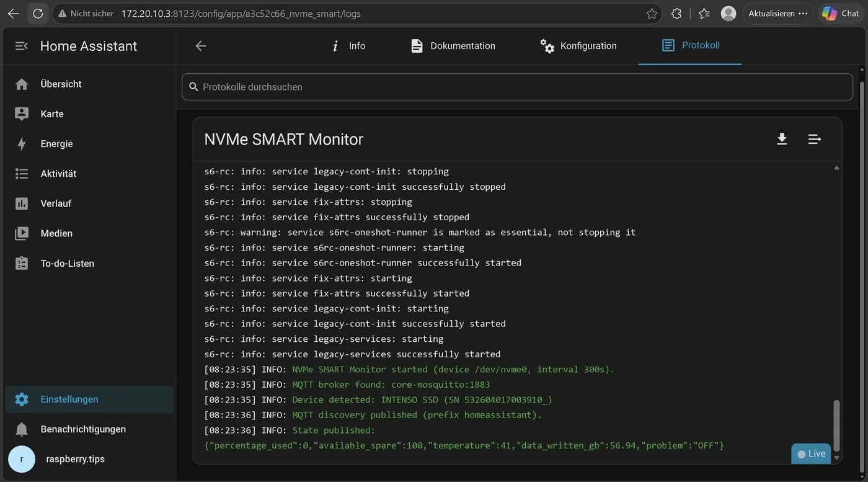Bookmark this page with the star icon
Viewport: 868px width, 482px height.
click(x=652, y=13)
